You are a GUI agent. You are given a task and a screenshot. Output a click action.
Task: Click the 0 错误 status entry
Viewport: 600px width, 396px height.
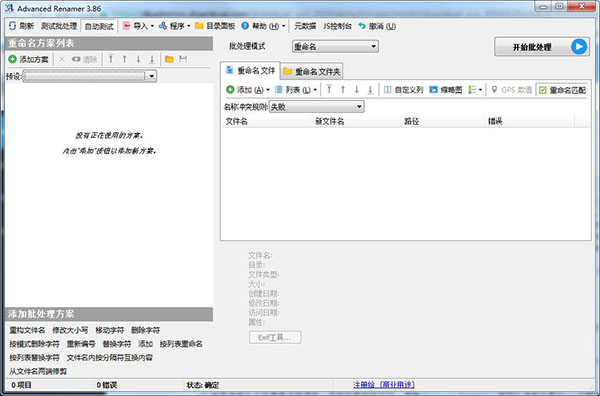[x=107, y=385]
